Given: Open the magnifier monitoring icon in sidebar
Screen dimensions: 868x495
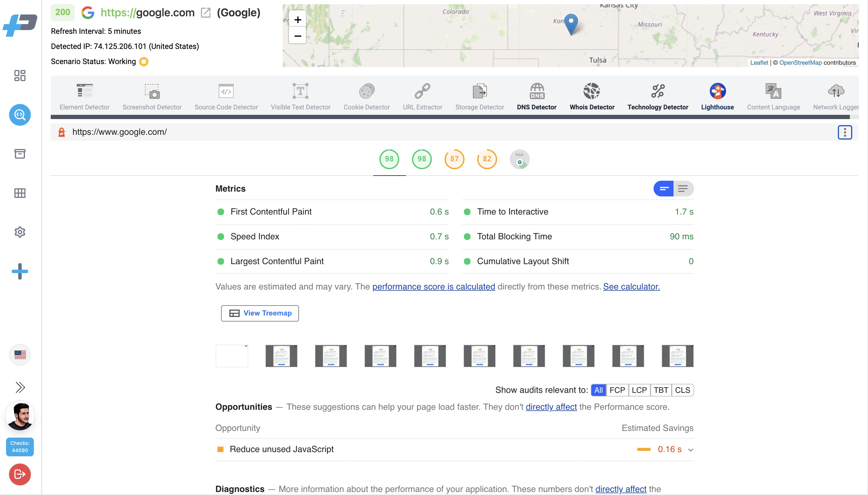Looking at the screenshot, I should pyautogui.click(x=20, y=115).
